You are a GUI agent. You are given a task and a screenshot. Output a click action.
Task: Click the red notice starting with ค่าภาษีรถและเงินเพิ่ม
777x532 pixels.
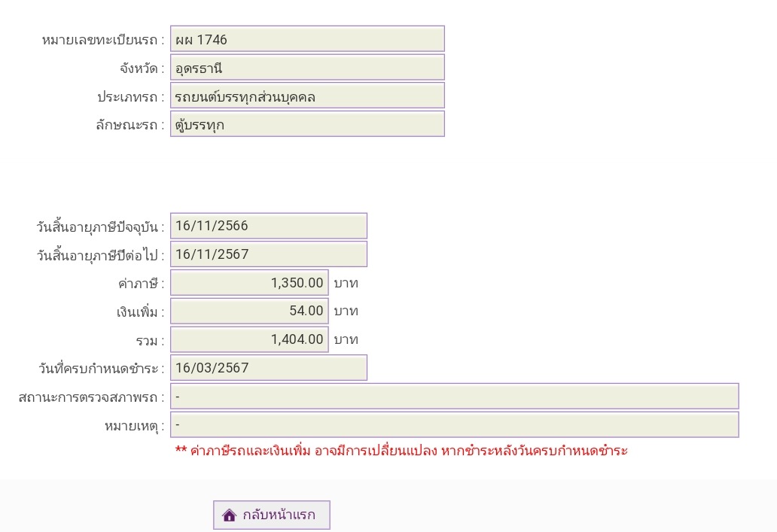click(401, 451)
